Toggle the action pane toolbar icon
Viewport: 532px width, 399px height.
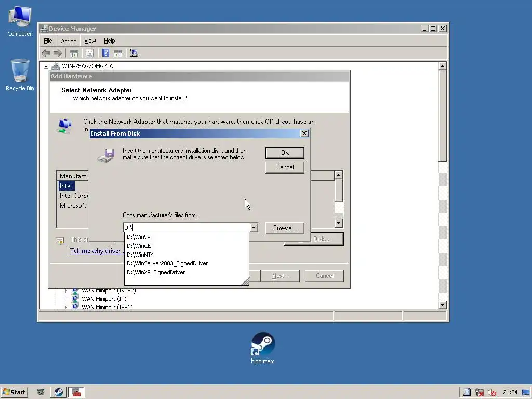pos(118,54)
